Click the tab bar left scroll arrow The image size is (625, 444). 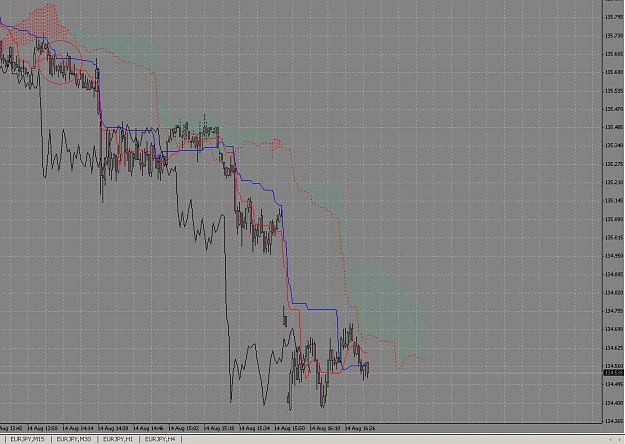click(x=610, y=440)
